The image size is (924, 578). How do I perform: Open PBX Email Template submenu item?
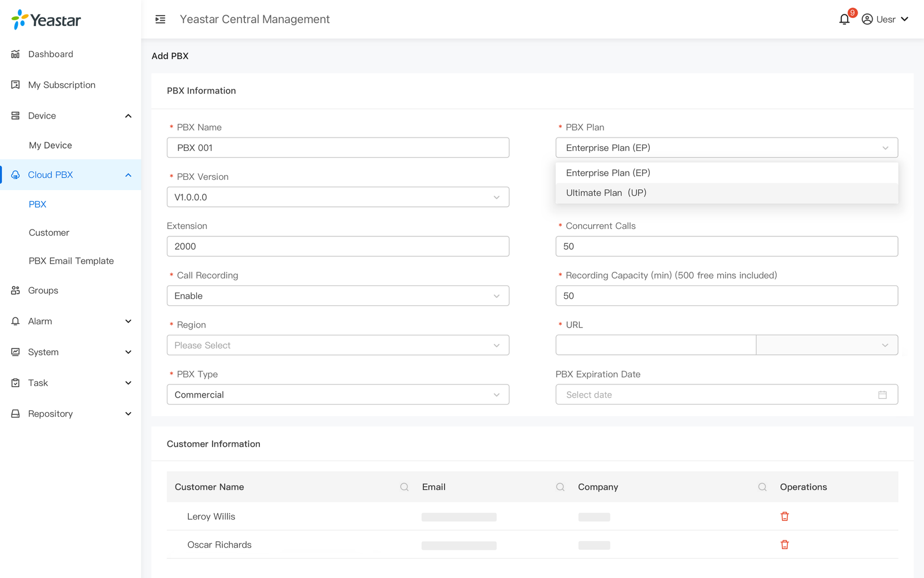point(70,261)
